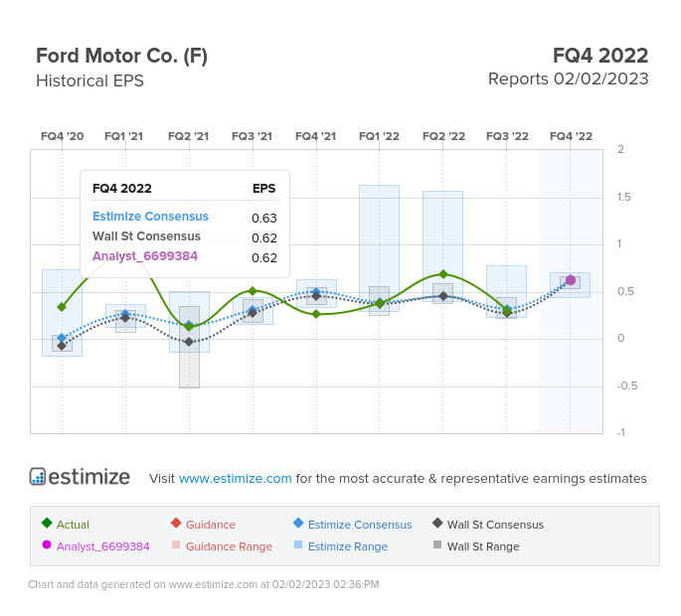This screenshot has height=616, width=681.
Task: Toggle the Wall St Consensus legend label
Action: [495, 525]
